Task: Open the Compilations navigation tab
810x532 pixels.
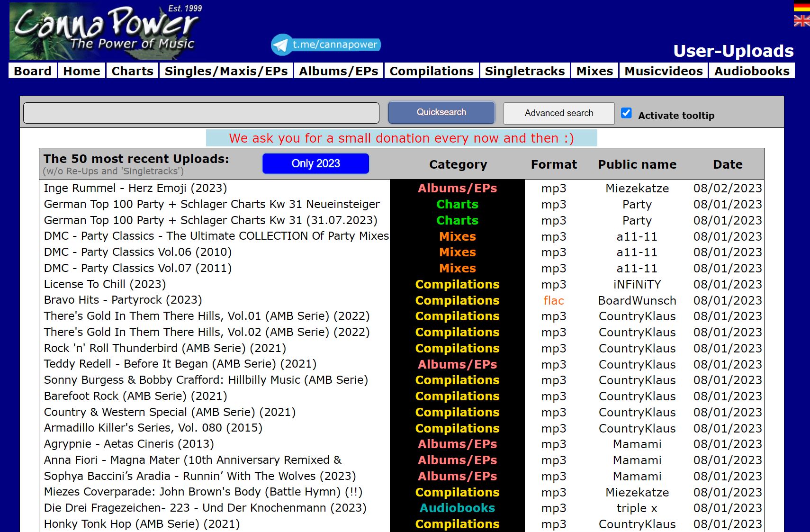Action: pyautogui.click(x=431, y=71)
